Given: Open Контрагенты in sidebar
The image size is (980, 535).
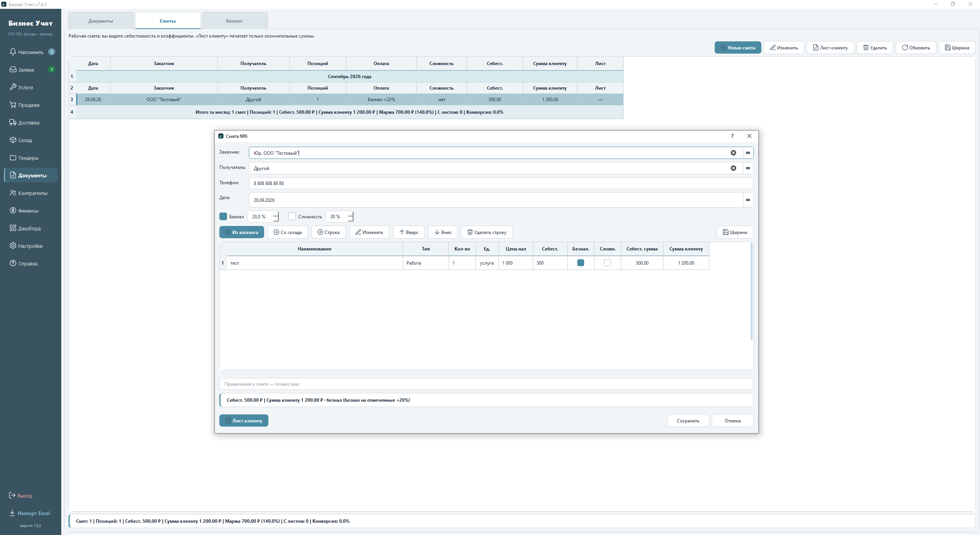Looking at the screenshot, I should pyautogui.click(x=31, y=193).
